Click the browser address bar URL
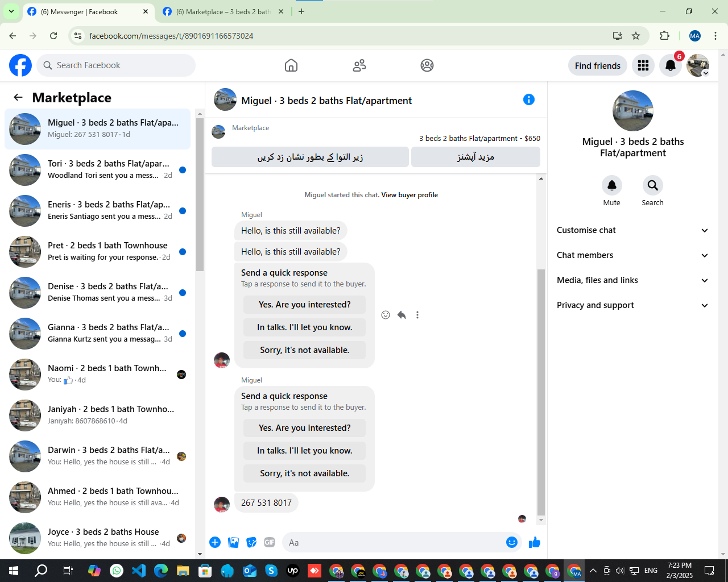Viewport: 728px width, 582px height. [171, 36]
